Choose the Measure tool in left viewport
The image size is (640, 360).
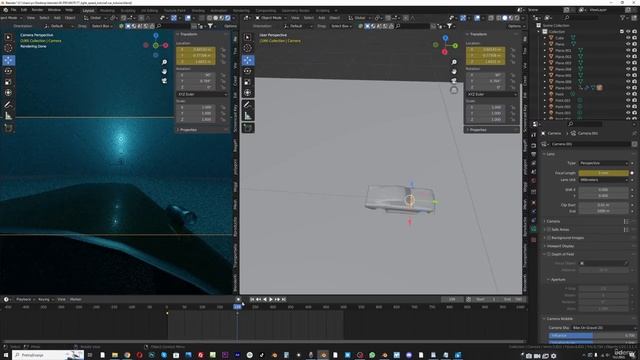(8, 116)
